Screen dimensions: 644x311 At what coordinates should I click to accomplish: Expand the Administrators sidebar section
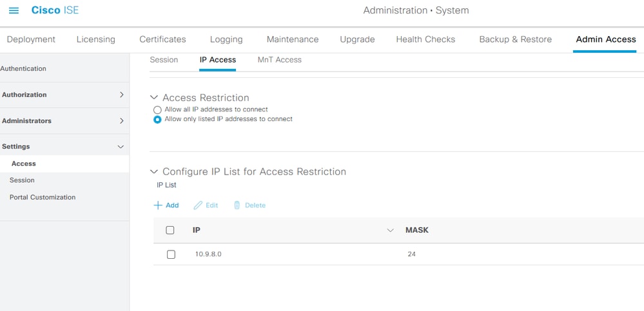pyautogui.click(x=121, y=121)
